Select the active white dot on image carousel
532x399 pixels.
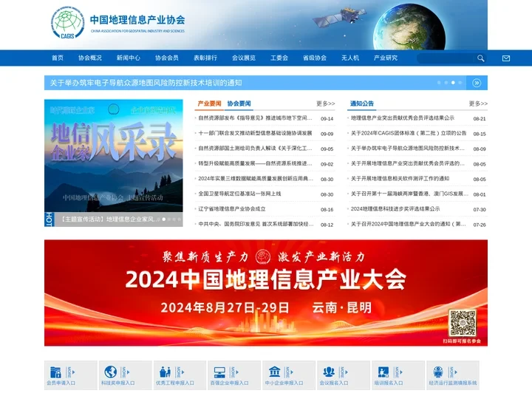point(164,219)
